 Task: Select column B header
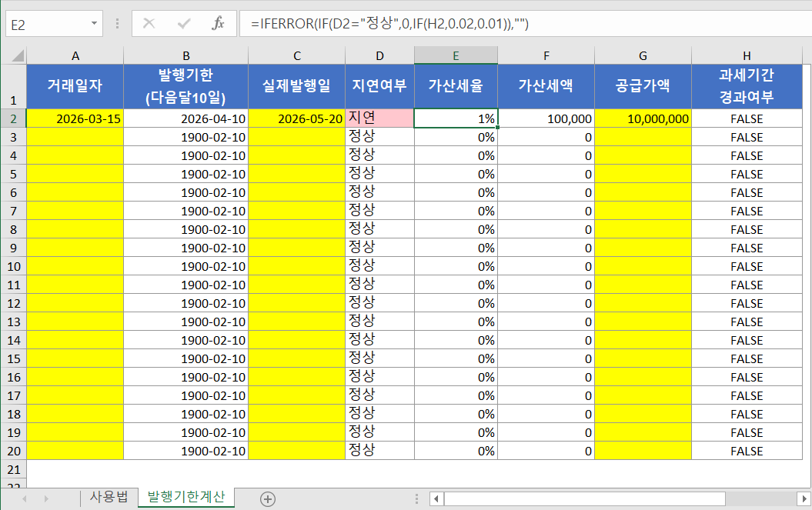(186, 55)
